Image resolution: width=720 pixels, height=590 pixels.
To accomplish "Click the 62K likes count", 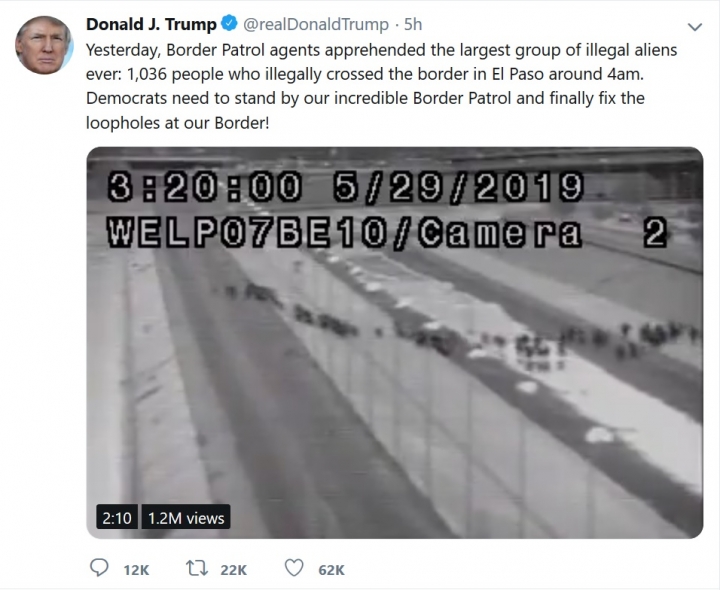I will (x=332, y=570).
